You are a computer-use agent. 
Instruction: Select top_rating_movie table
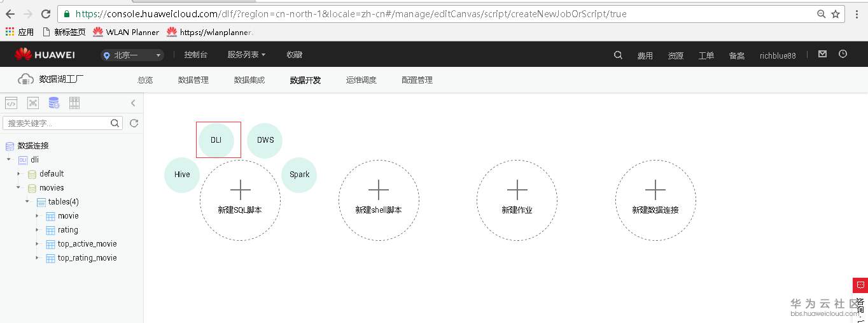pyautogui.click(x=87, y=258)
